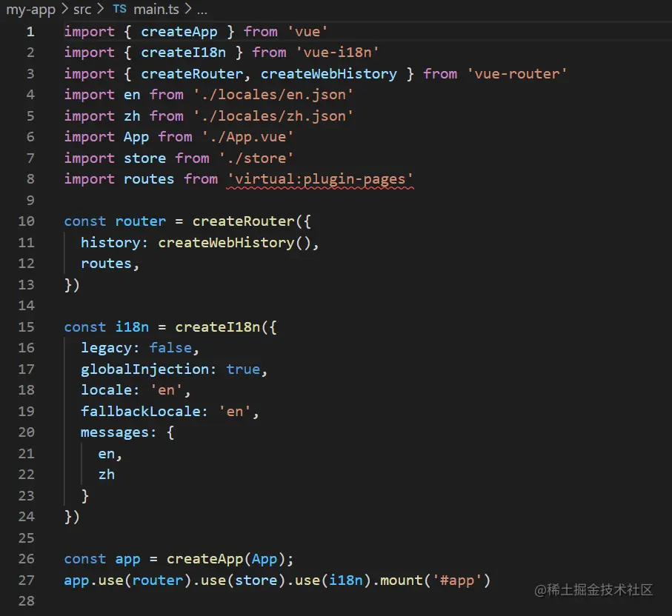Screen dimensions: 672x616
Task: Click line number 8 in gutter
Action: [x=30, y=179]
